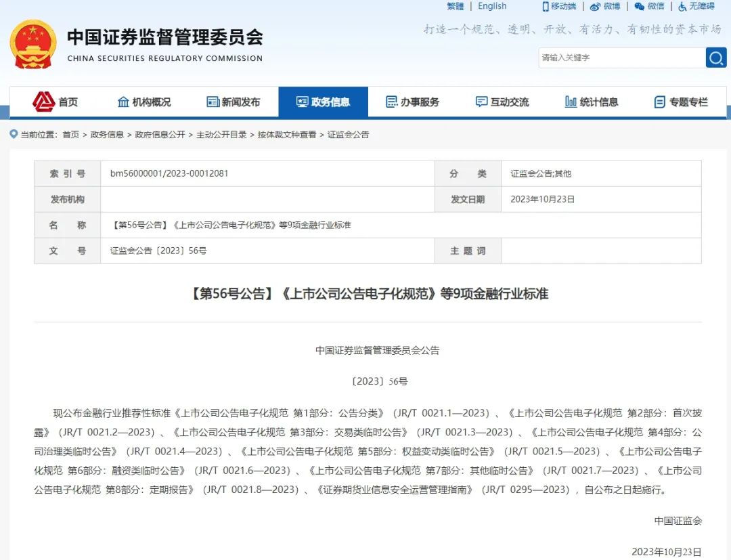The image size is (731, 560).
Task: Click 主动公开目录 breadcrumb link
Action: point(221,135)
